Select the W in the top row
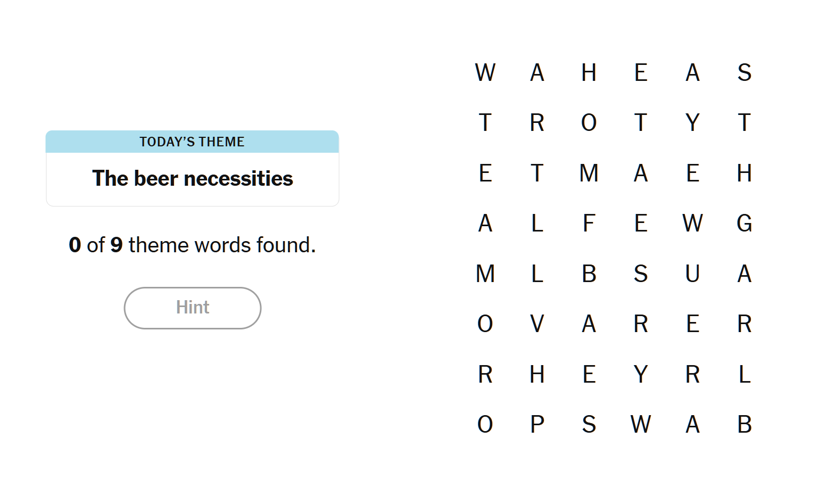 click(485, 72)
